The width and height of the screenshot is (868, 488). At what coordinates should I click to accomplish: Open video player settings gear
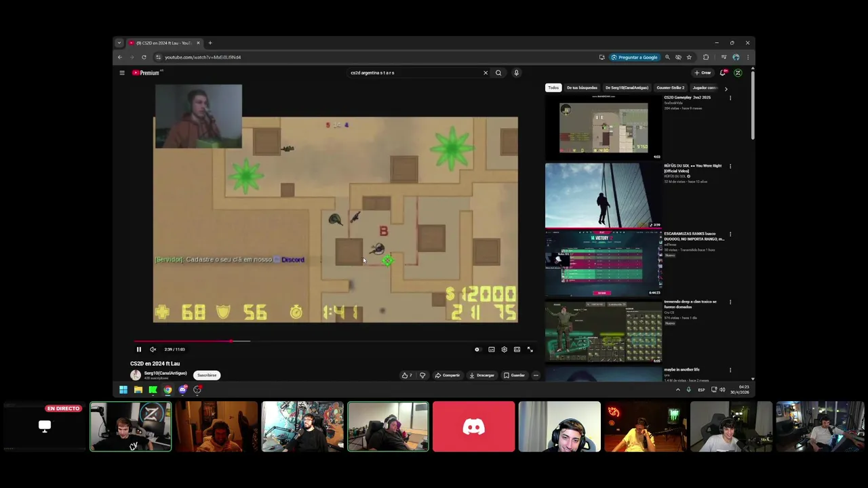point(504,350)
